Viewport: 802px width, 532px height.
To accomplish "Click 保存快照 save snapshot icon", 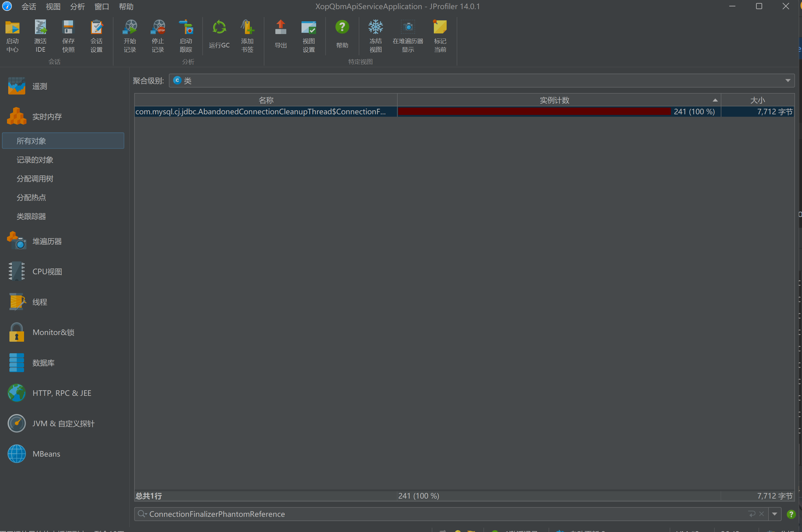I will (68, 27).
